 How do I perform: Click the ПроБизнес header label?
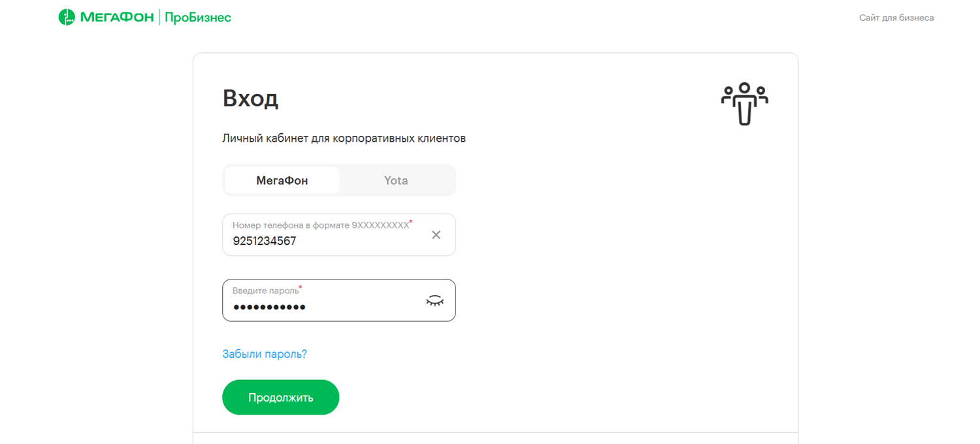[198, 18]
